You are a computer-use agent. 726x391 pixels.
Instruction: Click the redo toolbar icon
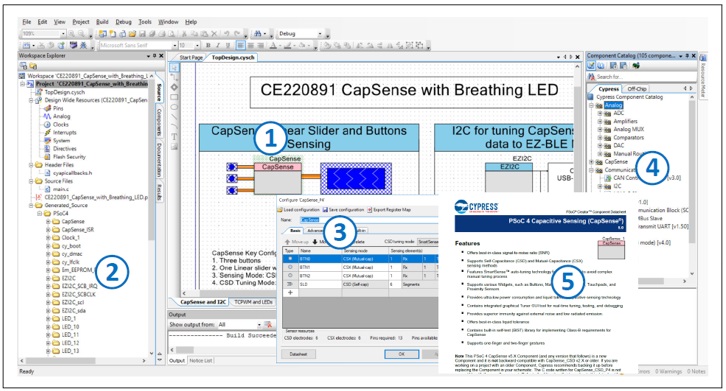point(237,34)
